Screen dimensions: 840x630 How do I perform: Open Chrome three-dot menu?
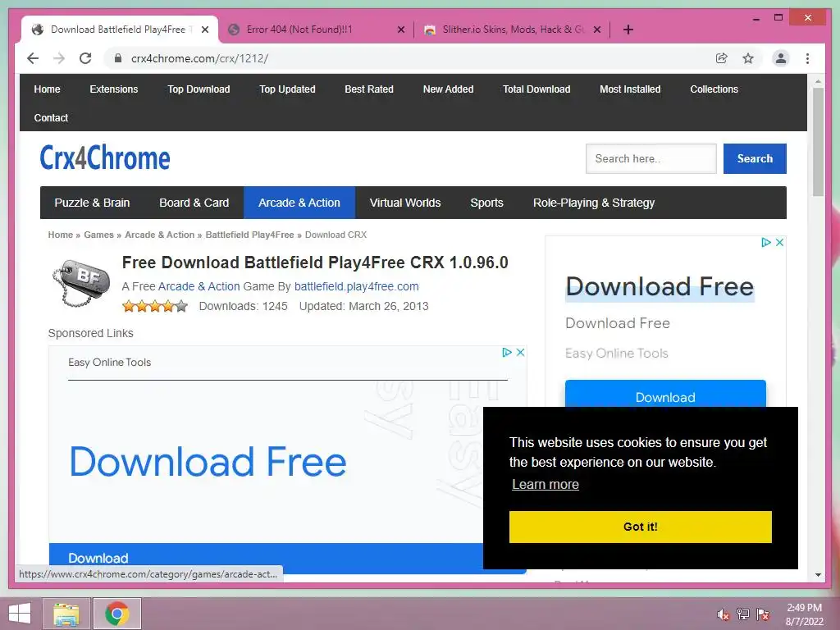click(807, 58)
